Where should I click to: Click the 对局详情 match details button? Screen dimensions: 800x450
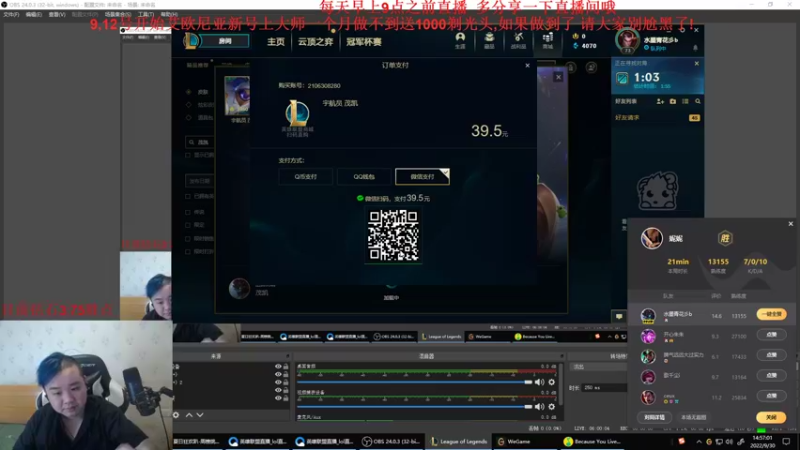click(x=654, y=417)
